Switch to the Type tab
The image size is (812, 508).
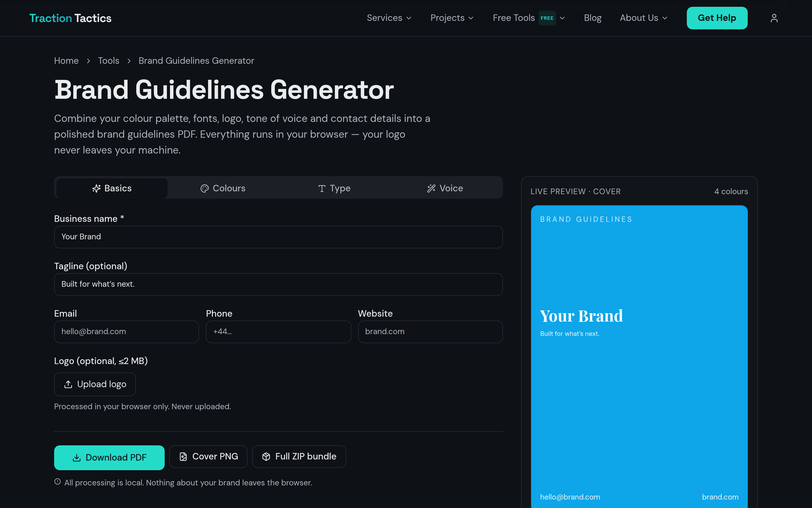point(334,188)
